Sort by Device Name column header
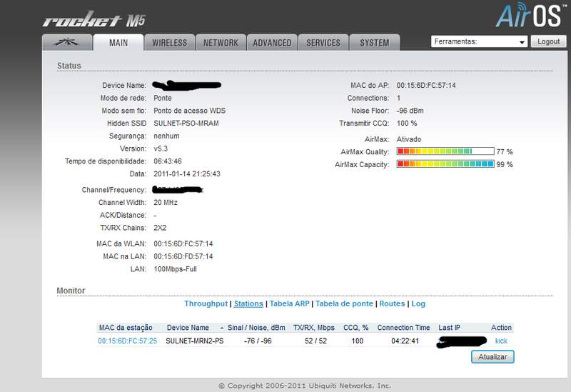571x392 pixels. (x=188, y=328)
